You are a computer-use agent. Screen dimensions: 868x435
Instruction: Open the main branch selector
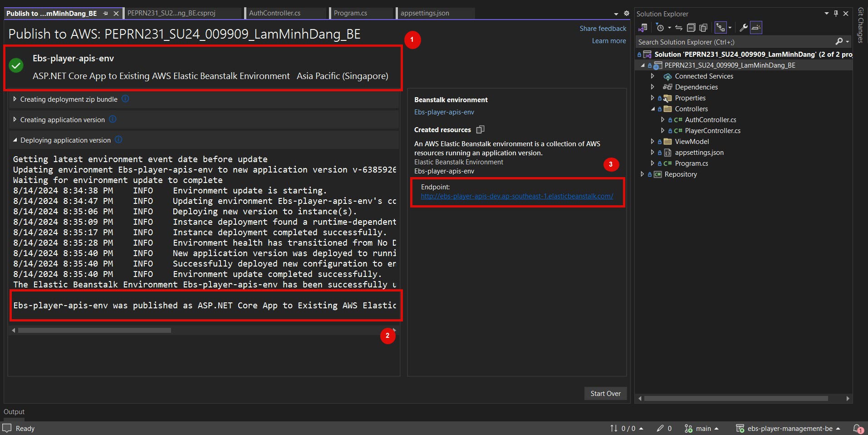(701, 428)
